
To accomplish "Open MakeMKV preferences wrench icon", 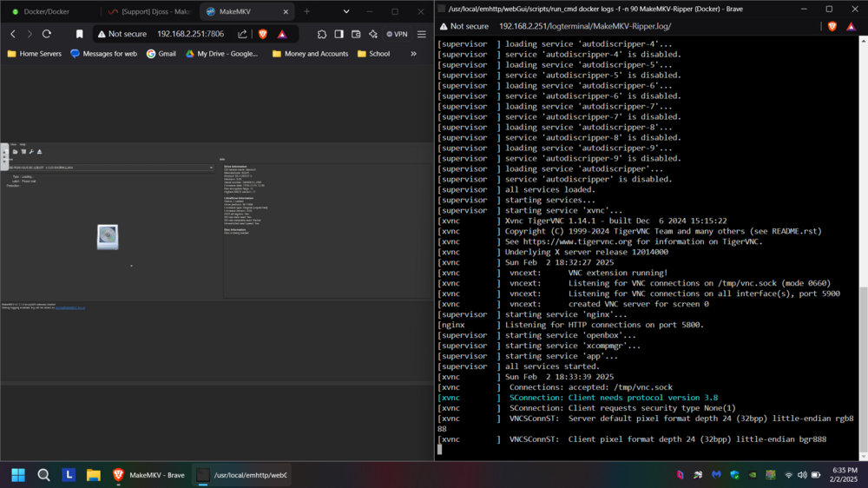I will [31, 152].
